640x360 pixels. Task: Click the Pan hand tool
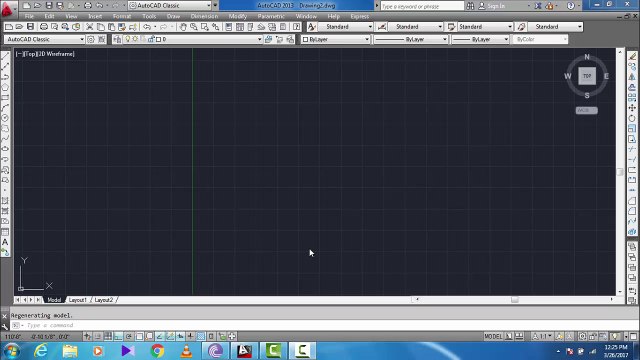click(183, 27)
